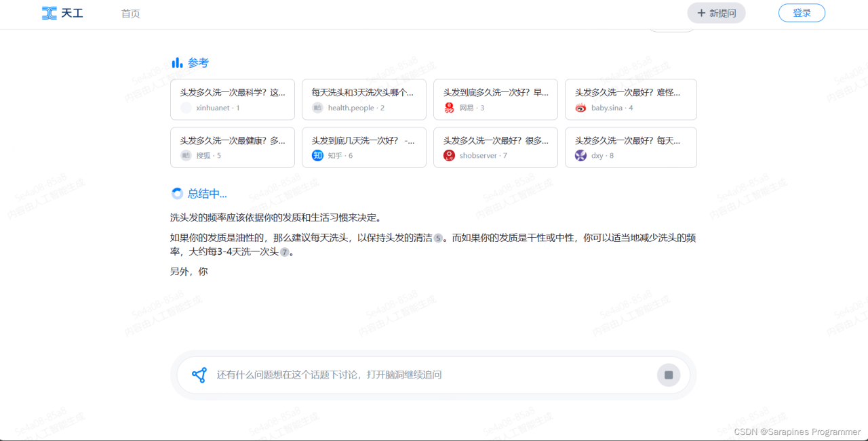
Task: Click the Tiangong logo icon
Action: click(50, 13)
